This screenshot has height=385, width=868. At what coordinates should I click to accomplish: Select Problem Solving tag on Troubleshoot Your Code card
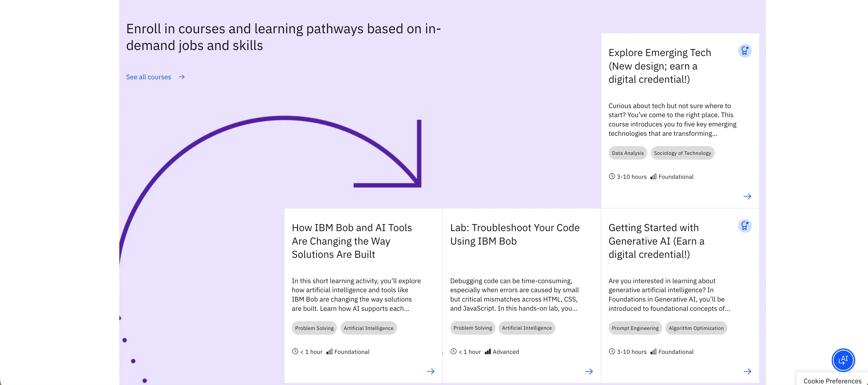pos(473,328)
